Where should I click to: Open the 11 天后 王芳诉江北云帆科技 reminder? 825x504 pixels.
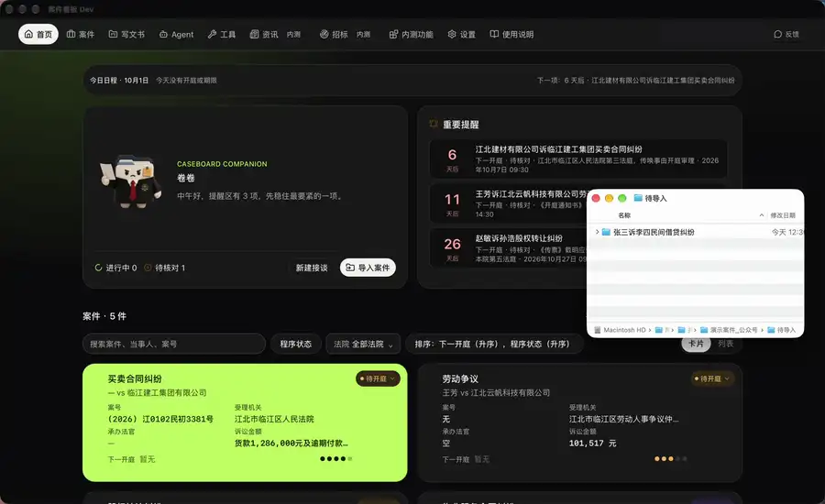click(508, 204)
